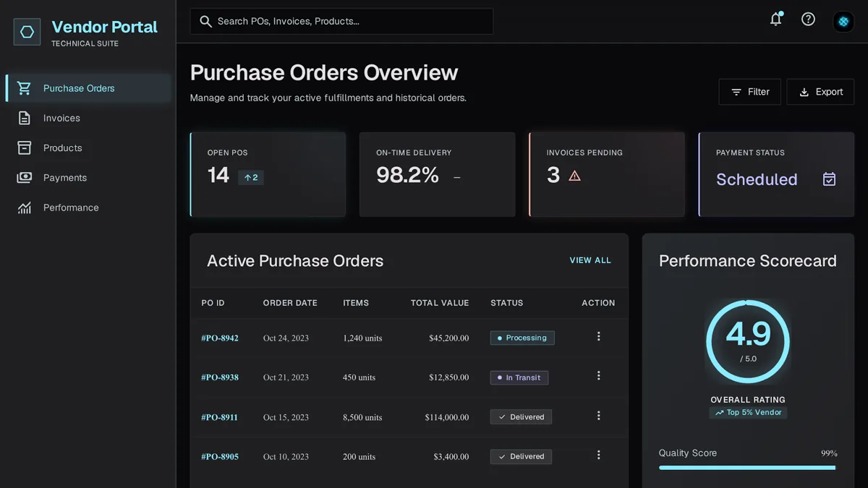Click the 450 units cell
This screenshot has height=488, width=868.
coord(359,377)
